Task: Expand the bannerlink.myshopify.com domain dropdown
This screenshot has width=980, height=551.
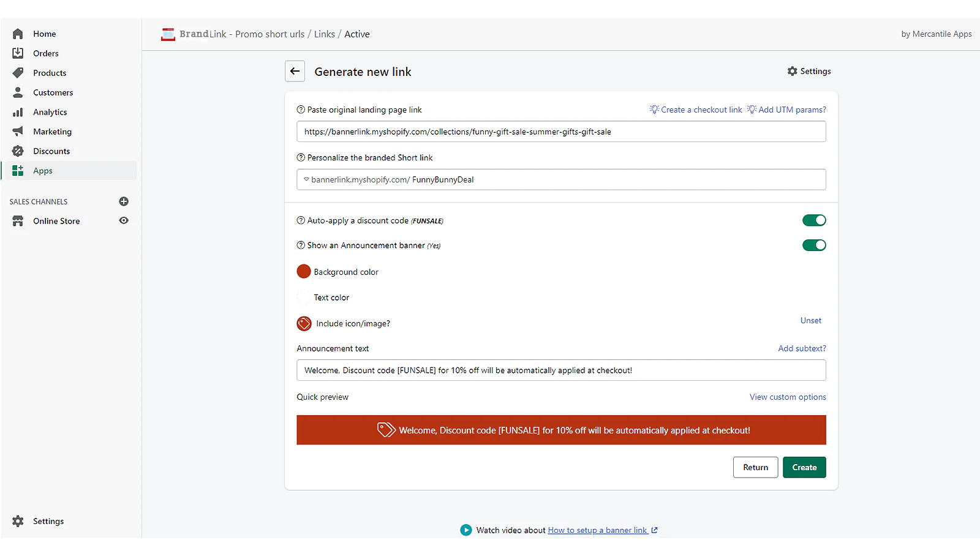Action: 307,179
